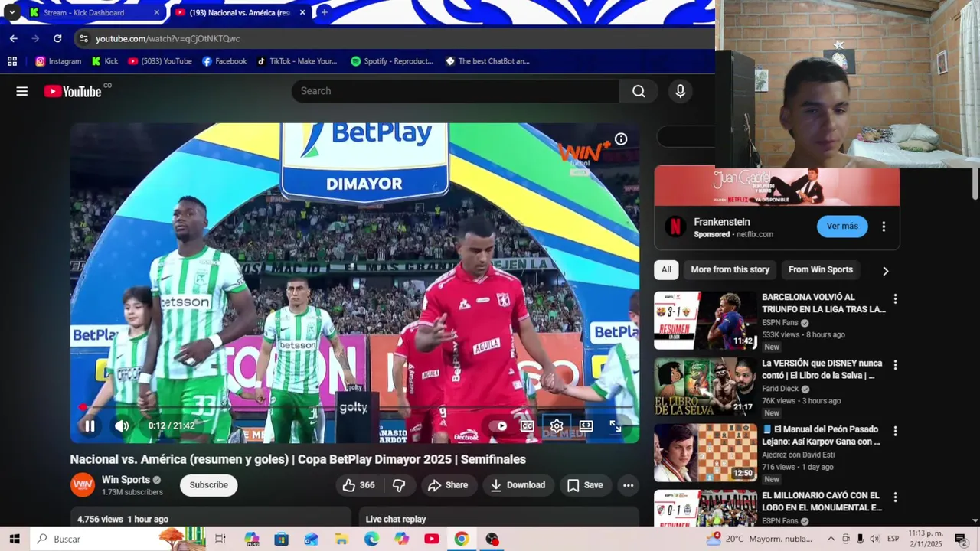Open the tab search dropdown arrow
Image resolution: width=980 pixels, height=551 pixels.
coord(11,12)
